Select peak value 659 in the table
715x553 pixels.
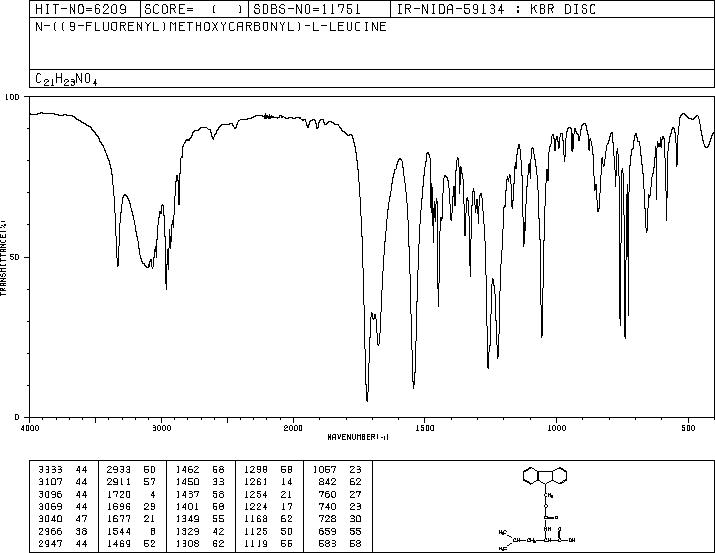pos(327,532)
